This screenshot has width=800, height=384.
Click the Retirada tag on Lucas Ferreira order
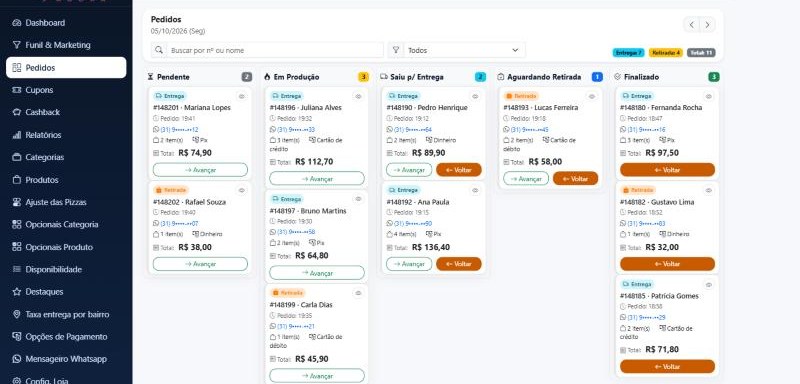tap(521, 96)
